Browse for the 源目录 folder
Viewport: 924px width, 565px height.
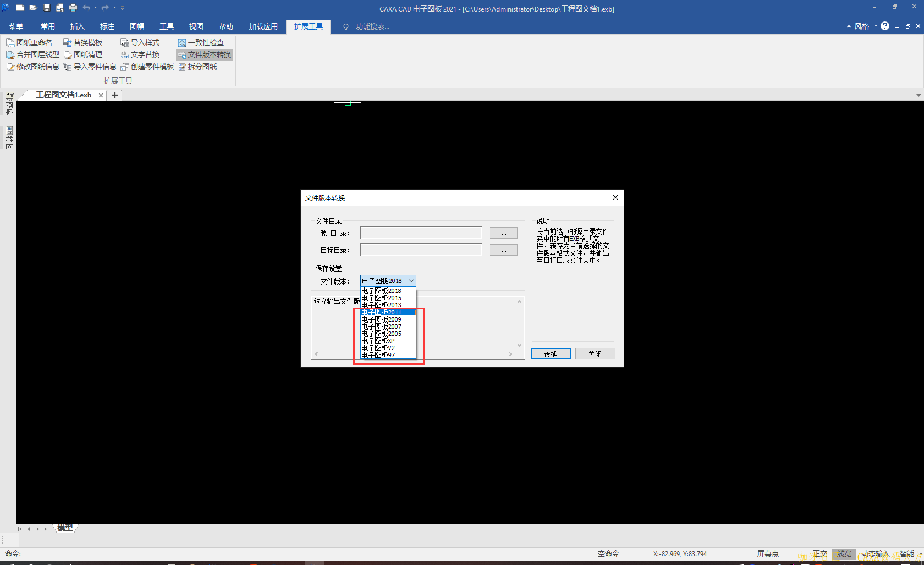(503, 233)
